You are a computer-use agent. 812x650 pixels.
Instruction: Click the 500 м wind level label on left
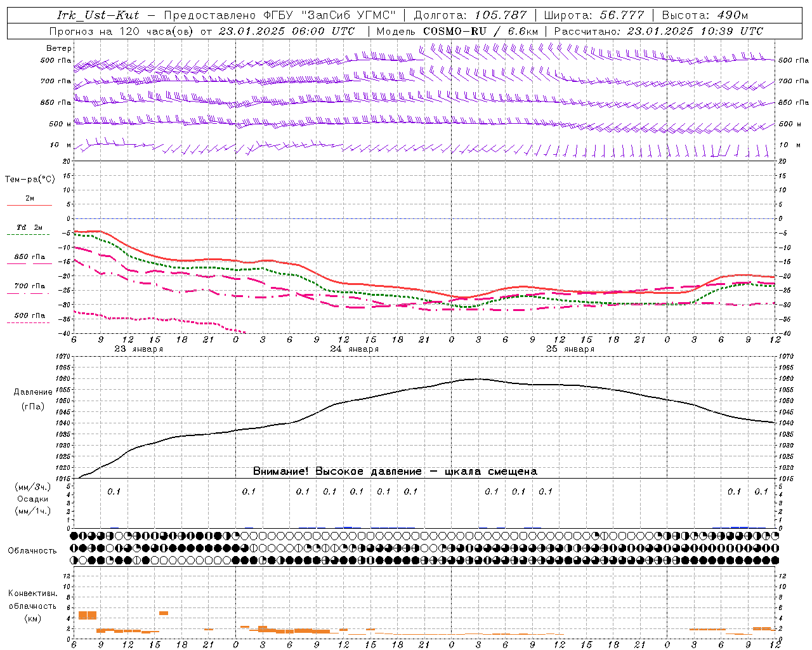click(x=60, y=124)
